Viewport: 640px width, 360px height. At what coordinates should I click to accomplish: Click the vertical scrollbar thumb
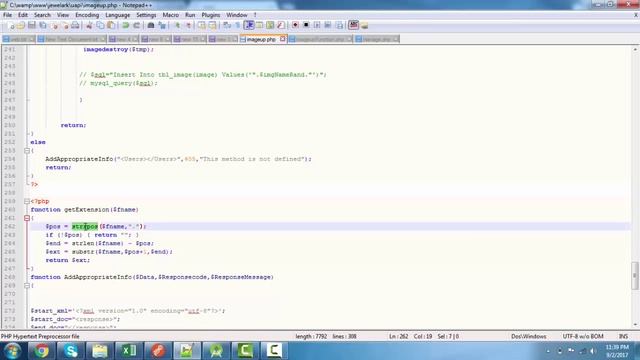click(635, 276)
